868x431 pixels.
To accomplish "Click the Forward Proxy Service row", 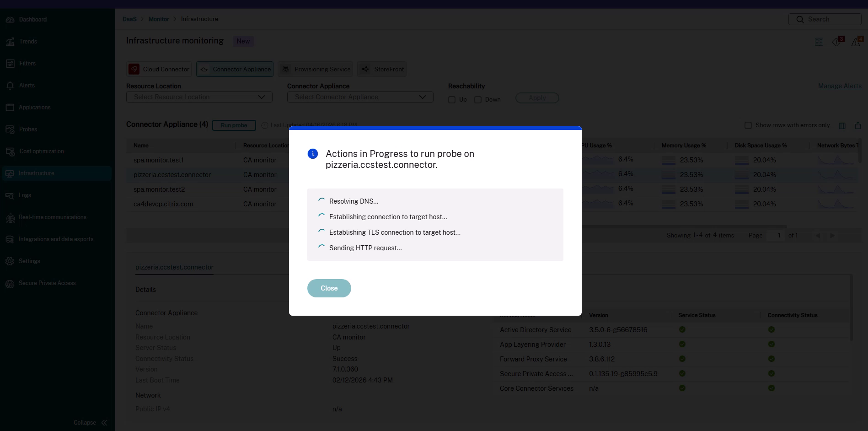I will 671,359.
